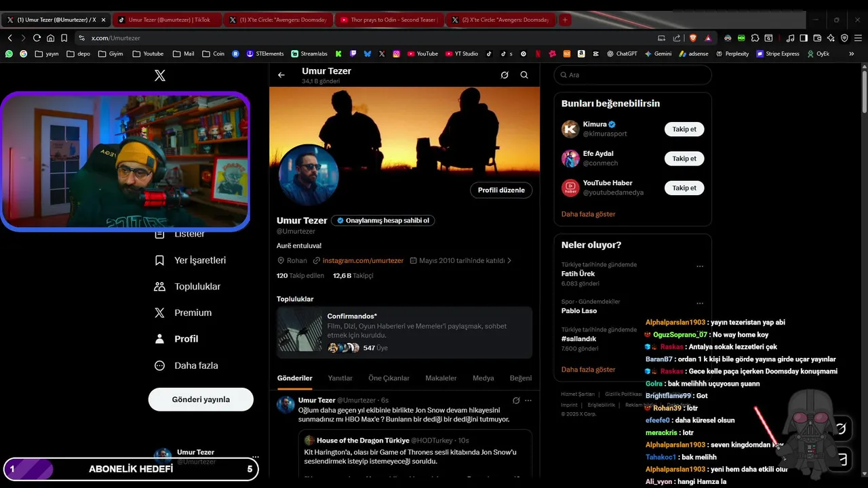Open the 12,6 B Takipçi list
Viewport: 868px width, 488px height.
[x=353, y=276]
